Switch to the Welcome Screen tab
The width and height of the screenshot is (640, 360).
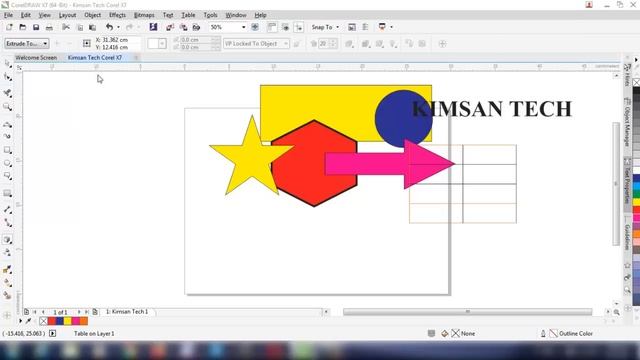(36, 58)
